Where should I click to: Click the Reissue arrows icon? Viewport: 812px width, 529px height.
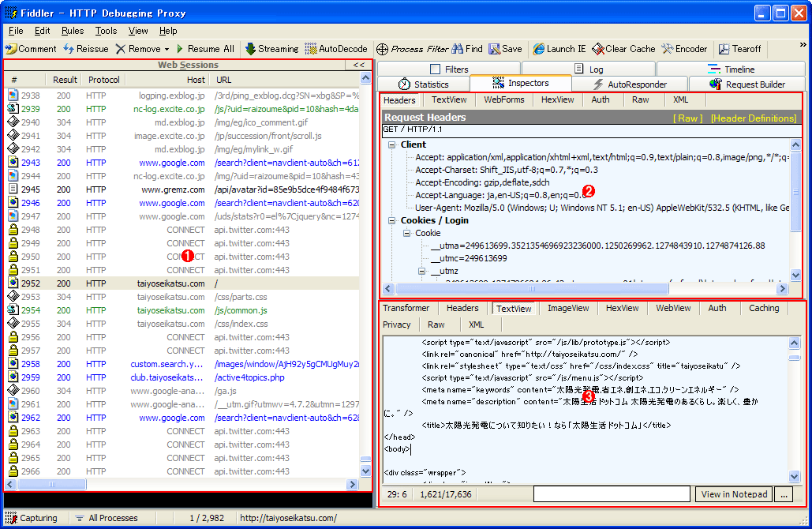pyautogui.click(x=69, y=49)
